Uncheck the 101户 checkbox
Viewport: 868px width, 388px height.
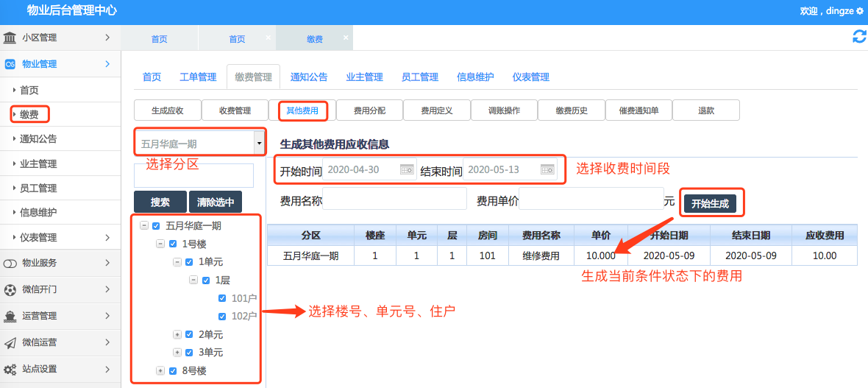223,298
